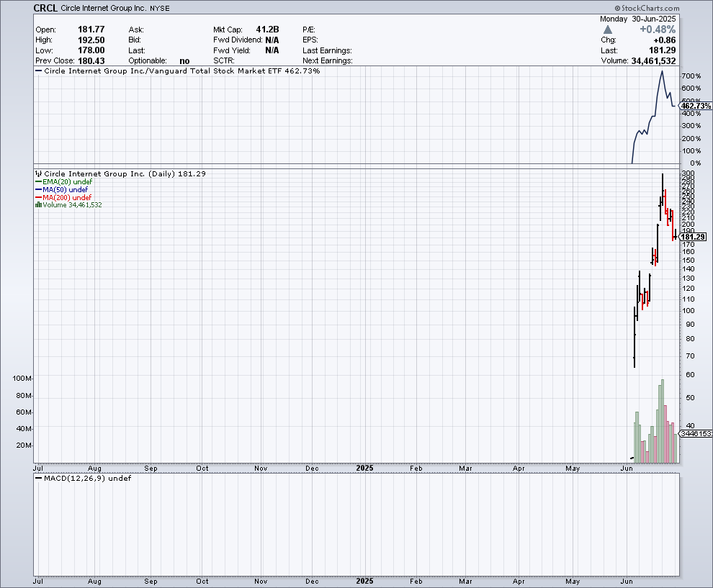
Task: Click the 700% label on the ratio axis
Action: 691,76
